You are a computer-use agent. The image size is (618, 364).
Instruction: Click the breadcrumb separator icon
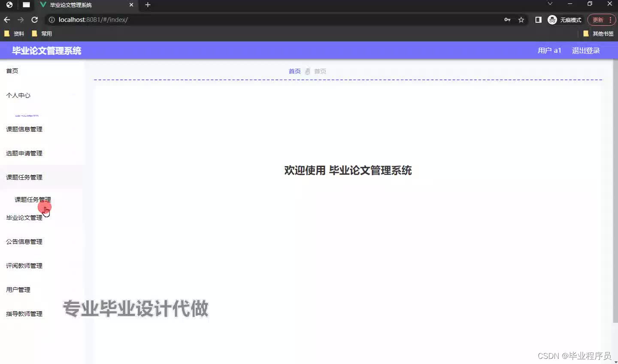tap(307, 71)
